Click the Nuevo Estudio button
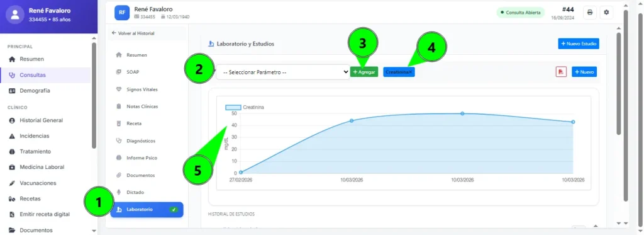Image resolution: width=644 pixels, height=235 pixels. [x=579, y=43]
